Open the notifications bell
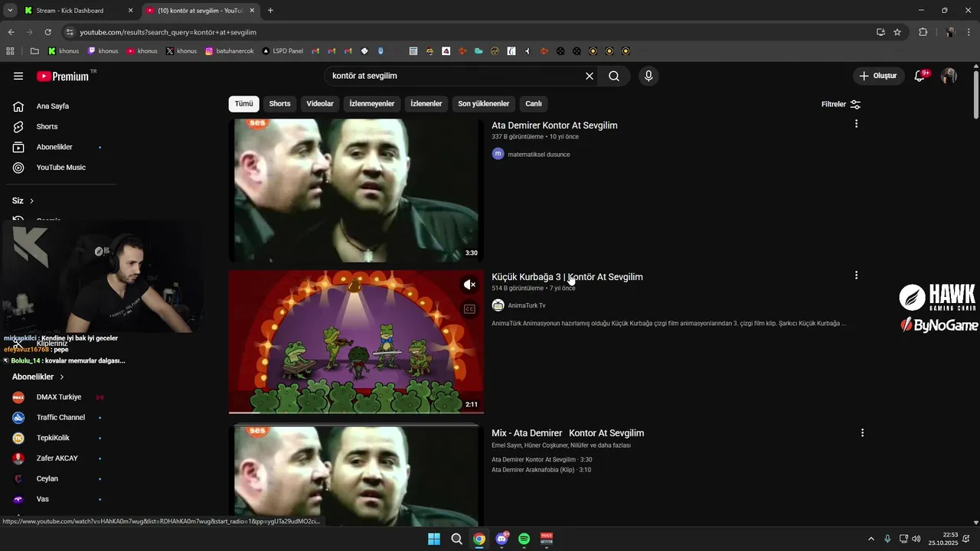This screenshot has width=980, height=551. 920,76
